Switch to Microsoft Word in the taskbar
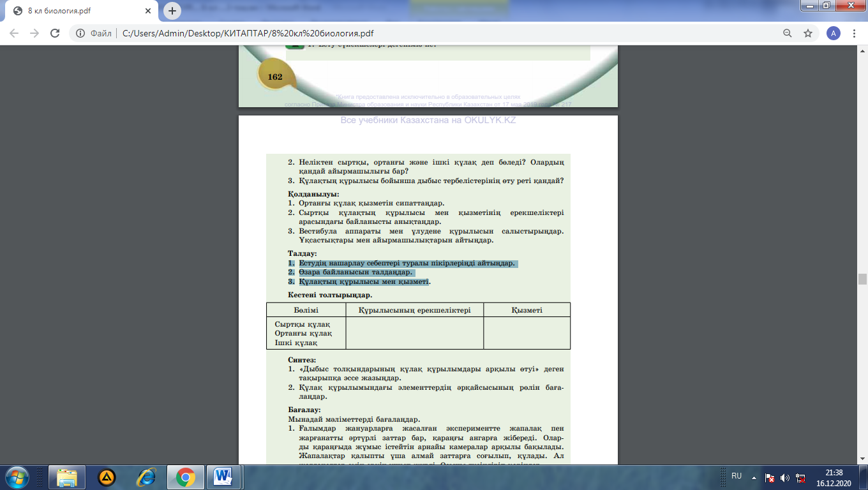 [x=223, y=477]
